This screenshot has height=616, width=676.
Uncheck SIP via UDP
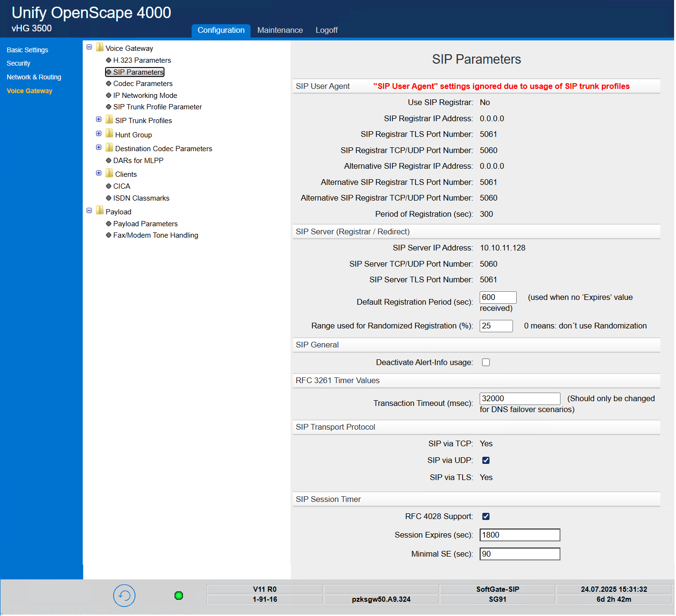pos(485,460)
